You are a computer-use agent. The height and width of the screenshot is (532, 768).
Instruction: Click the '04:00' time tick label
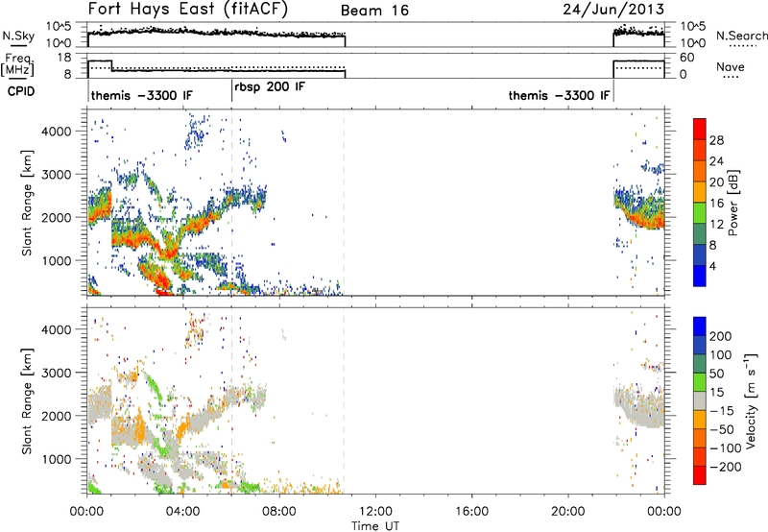pos(183,512)
